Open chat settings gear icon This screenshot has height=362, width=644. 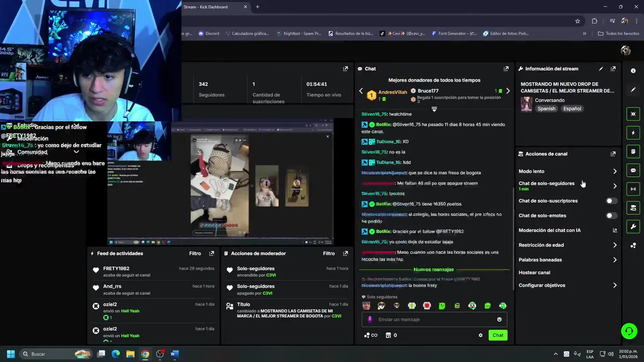[x=480, y=335]
